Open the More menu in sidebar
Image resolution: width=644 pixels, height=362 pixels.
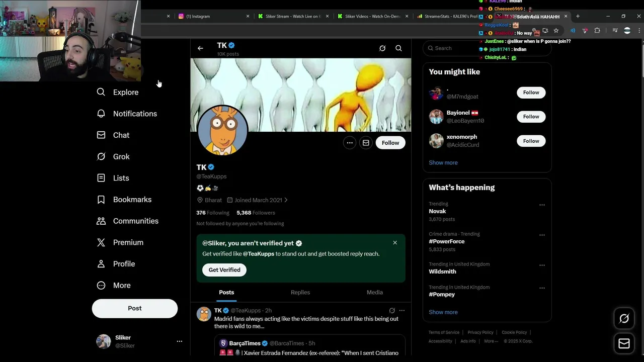pos(114,285)
